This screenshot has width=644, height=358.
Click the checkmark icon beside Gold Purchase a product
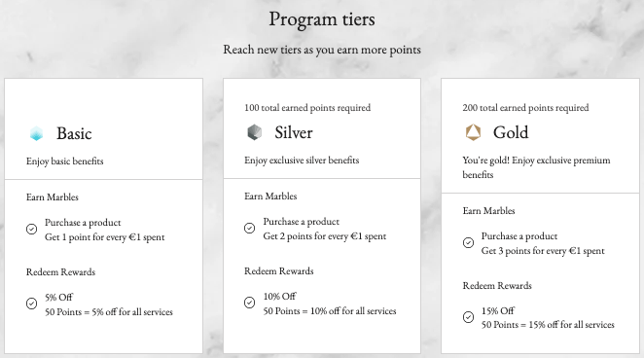pyautogui.click(x=468, y=242)
